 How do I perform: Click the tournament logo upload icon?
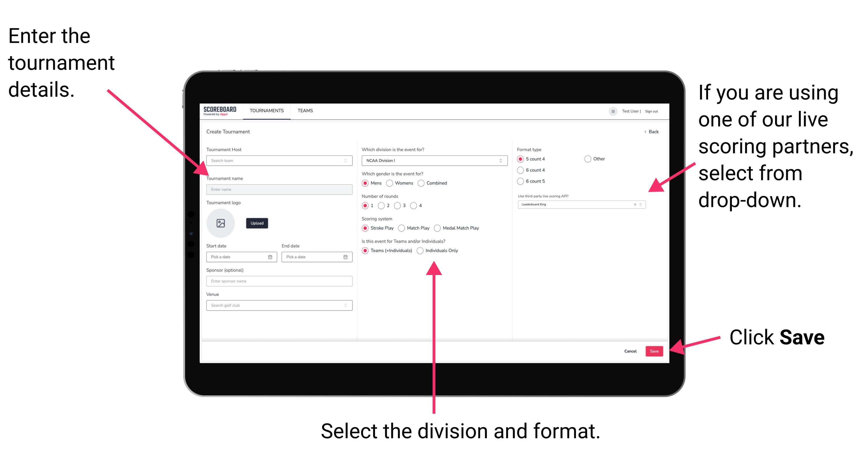click(x=220, y=223)
